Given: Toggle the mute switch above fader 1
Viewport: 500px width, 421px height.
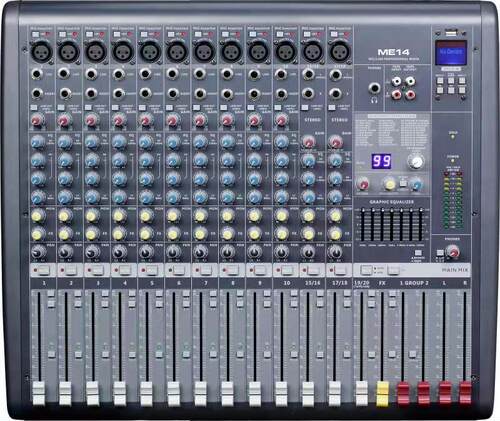Looking at the screenshot, I should coord(44,270).
